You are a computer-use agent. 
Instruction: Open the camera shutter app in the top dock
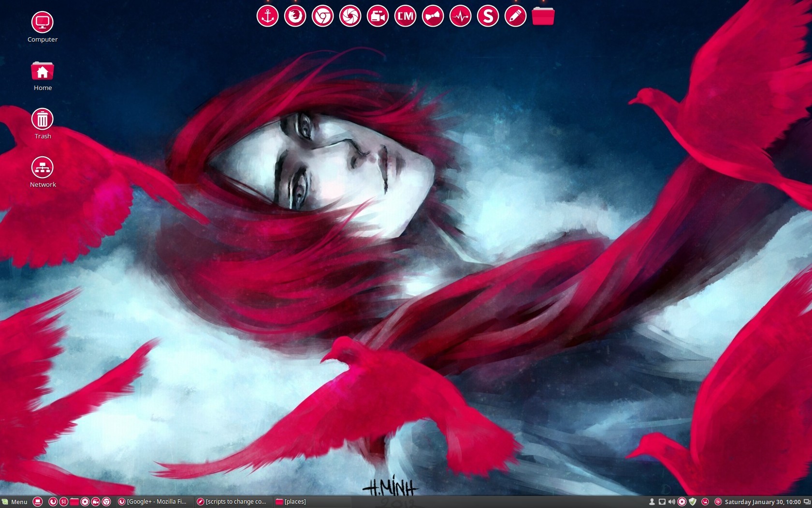(350, 16)
